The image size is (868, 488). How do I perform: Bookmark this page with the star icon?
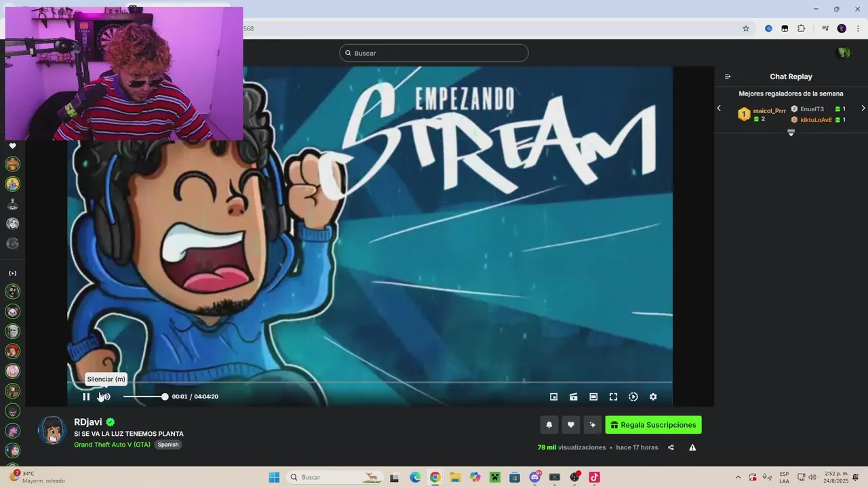click(x=746, y=28)
